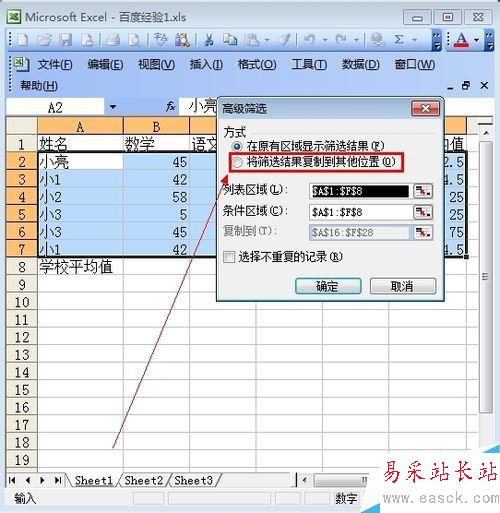Click the 条件区域 range input field
Image resolution: width=500 pixels, height=513 pixels.
click(360, 212)
